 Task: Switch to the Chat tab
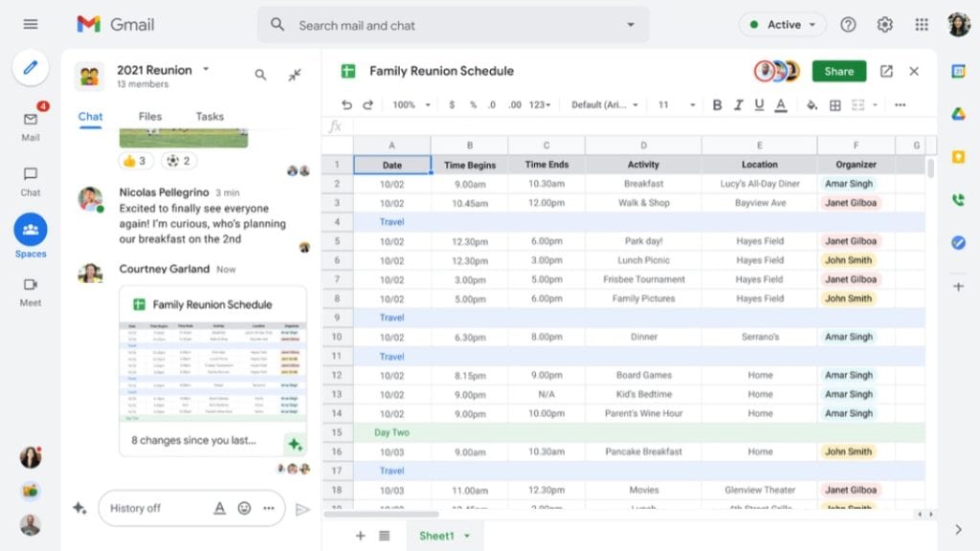(90, 117)
